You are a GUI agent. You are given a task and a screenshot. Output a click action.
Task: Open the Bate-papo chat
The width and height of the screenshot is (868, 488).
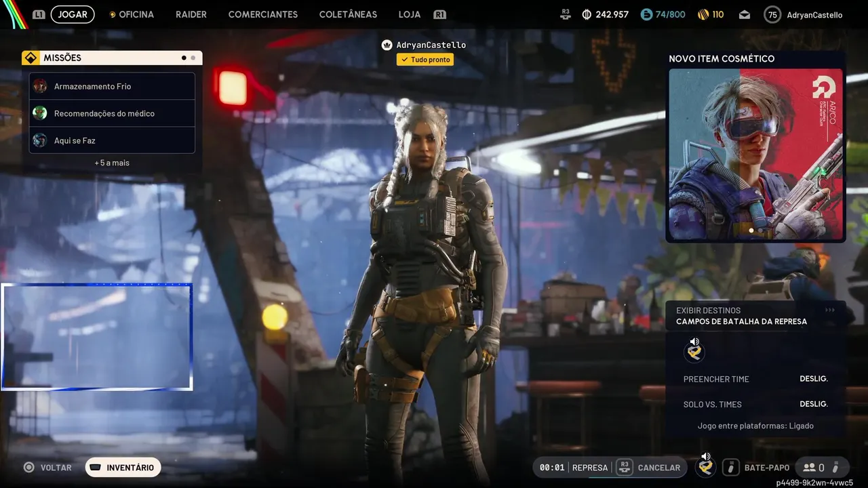tap(756, 468)
